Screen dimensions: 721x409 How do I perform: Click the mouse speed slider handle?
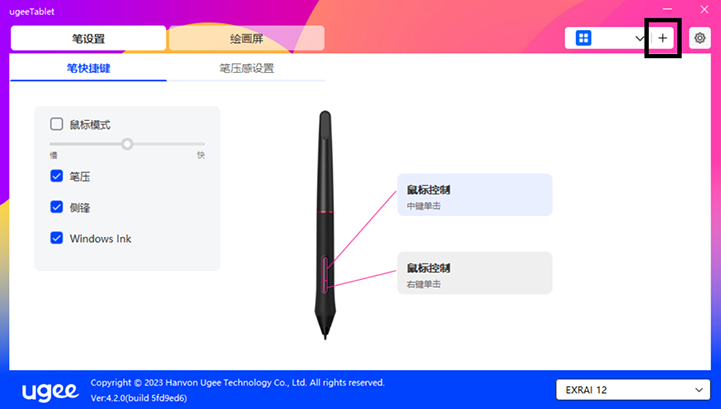pyautogui.click(x=127, y=144)
